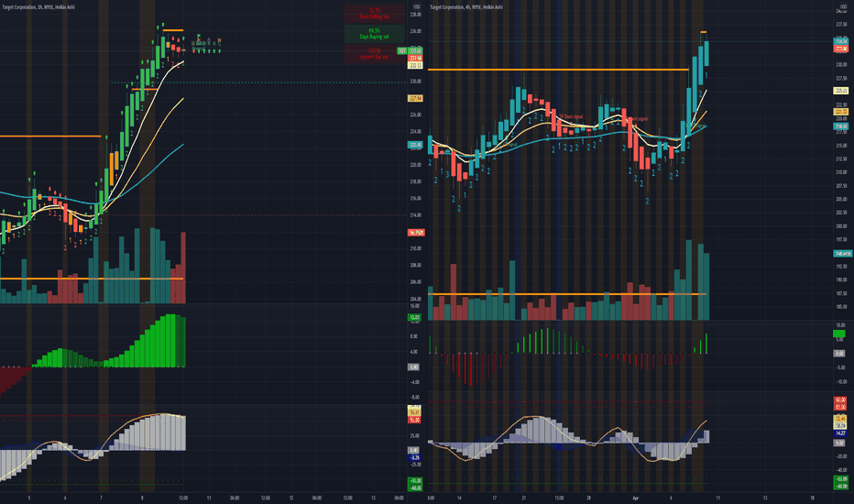This screenshot has height=504, width=854.
Task: Click the teal 222 moving average label, left axis
Action: (x=416, y=145)
